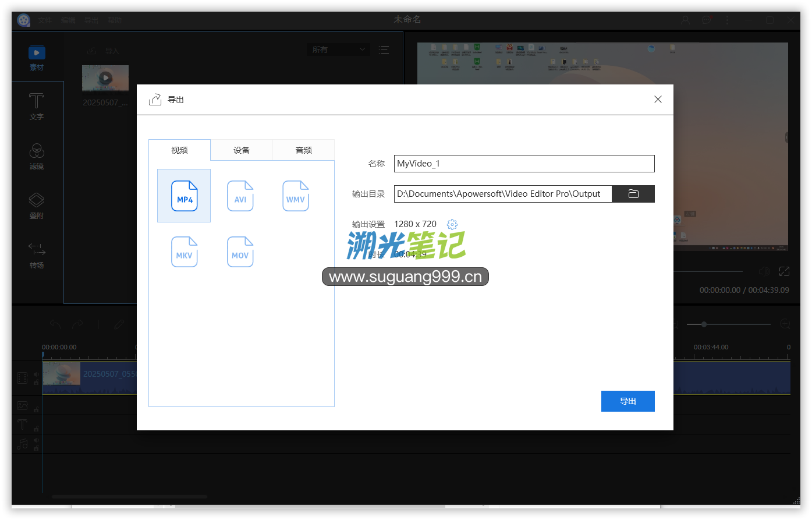Open the 导出 menu in menu bar

coord(91,20)
